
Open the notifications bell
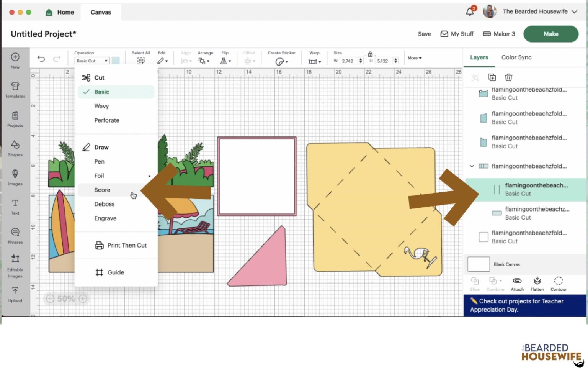tap(470, 12)
